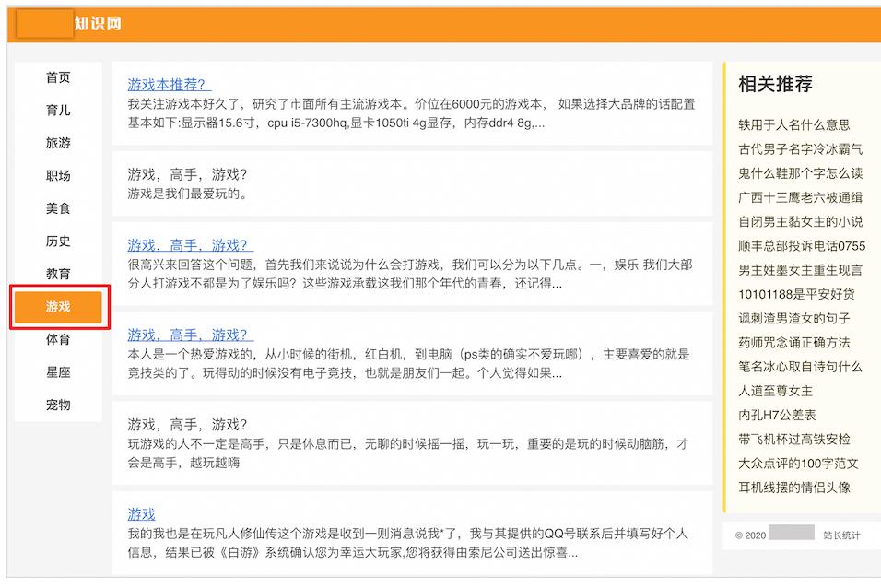
Task: Click the 站长统计 footer link
Action: pos(843,533)
